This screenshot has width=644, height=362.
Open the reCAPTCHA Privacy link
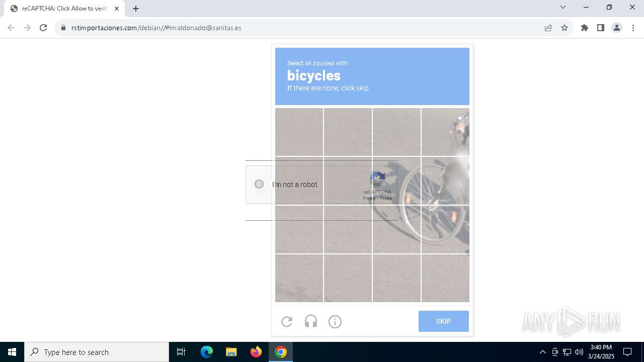369,198
